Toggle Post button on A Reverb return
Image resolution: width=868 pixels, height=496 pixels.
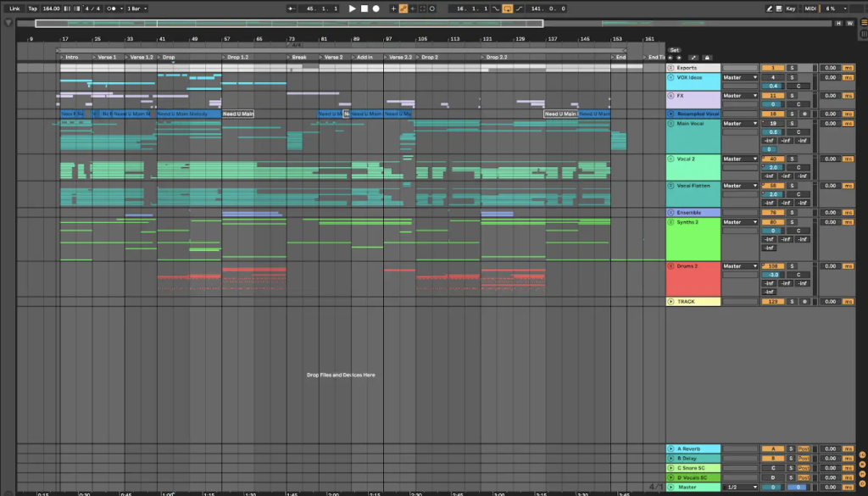coord(804,449)
